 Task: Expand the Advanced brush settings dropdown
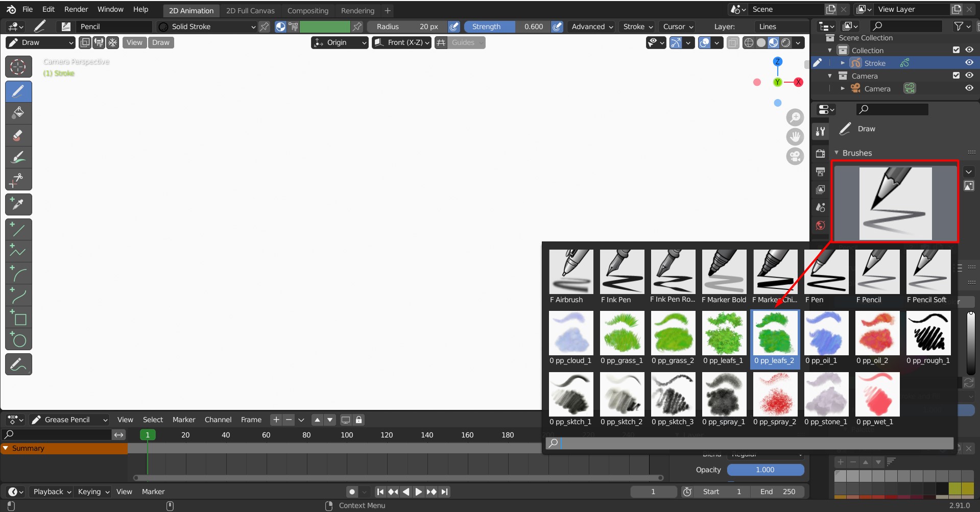592,27
